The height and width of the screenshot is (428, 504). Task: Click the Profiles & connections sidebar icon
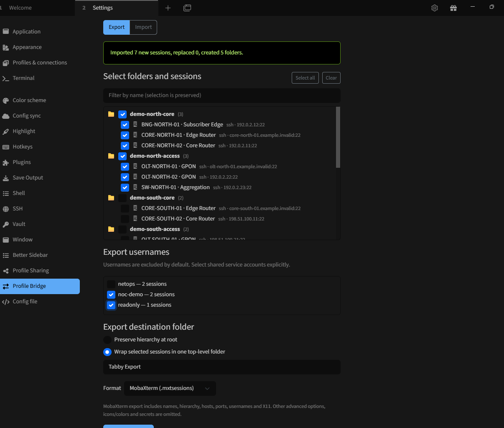(x=5, y=63)
